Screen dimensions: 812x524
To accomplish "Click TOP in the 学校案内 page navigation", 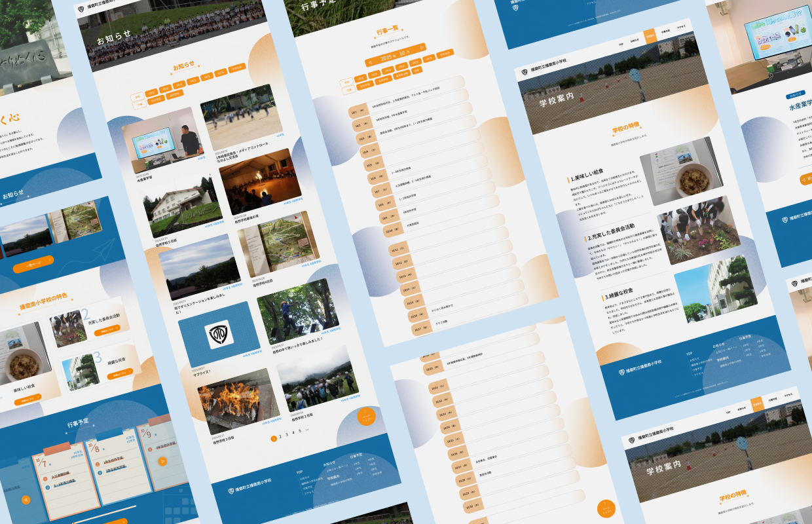I will (621, 44).
